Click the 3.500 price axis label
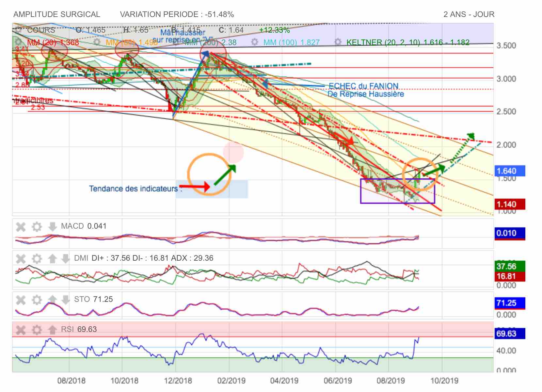Viewport: 542px width, 392px height. coord(506,45)
